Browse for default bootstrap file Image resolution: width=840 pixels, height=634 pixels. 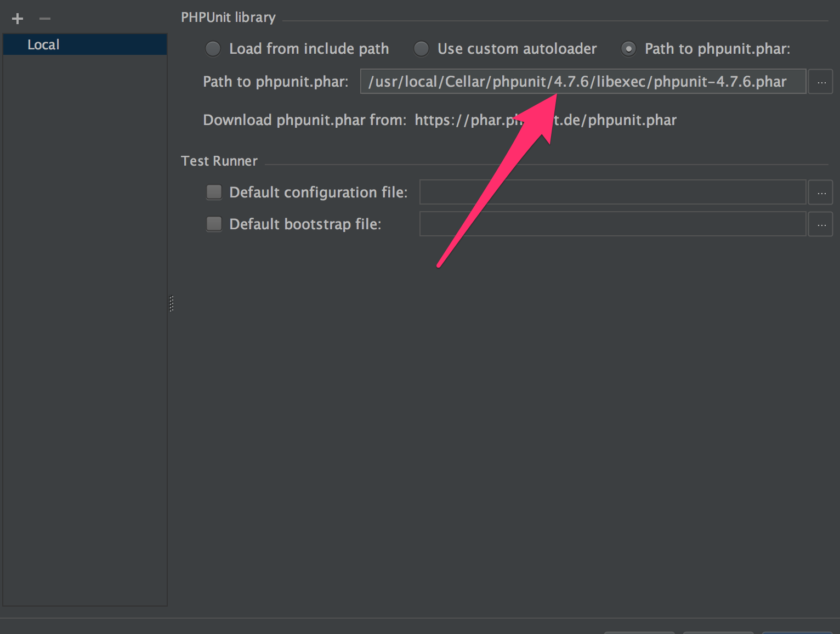tap(821, 224)
